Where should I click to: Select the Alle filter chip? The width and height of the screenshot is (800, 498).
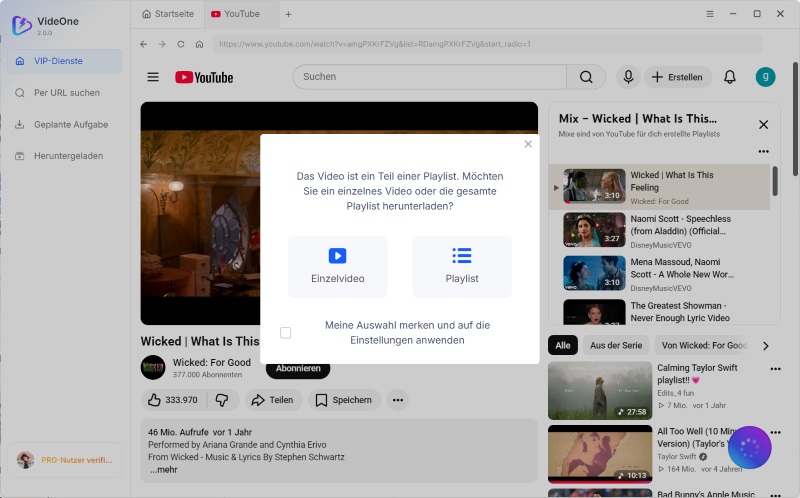563,345
